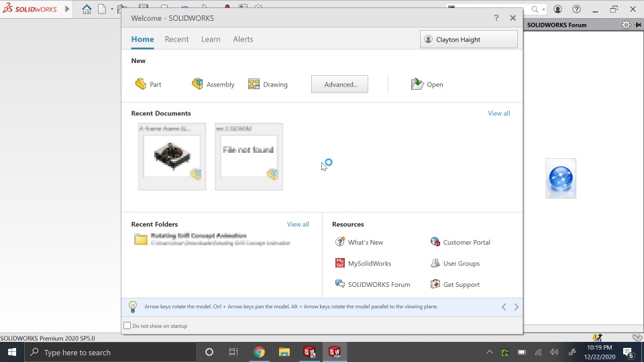644x362 pixels.
Task: Click the Advanced... button
Action: pos(339,84)
